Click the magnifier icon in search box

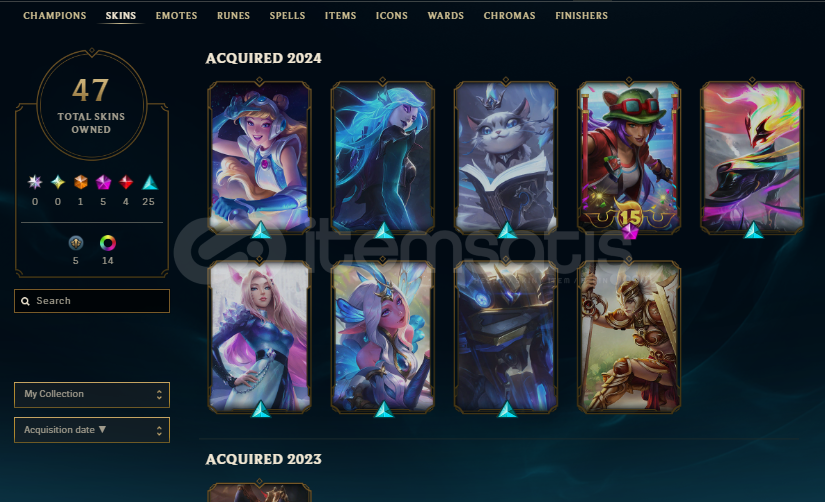[x=25, y=301]
